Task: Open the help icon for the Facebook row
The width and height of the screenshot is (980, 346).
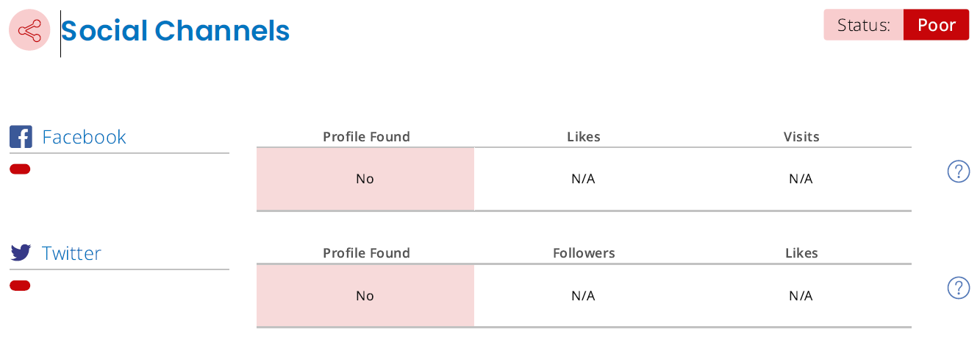Action: pyautogui.click(x=958, y=172)
